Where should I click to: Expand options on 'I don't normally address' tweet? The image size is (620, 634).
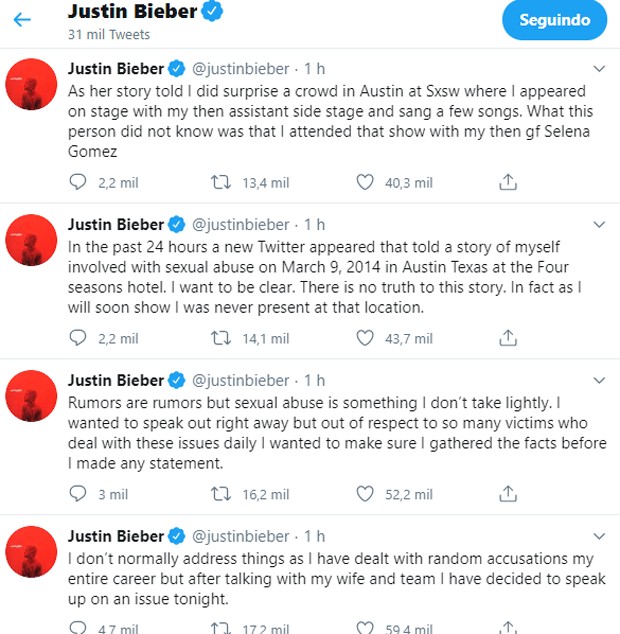coord(599,536)
